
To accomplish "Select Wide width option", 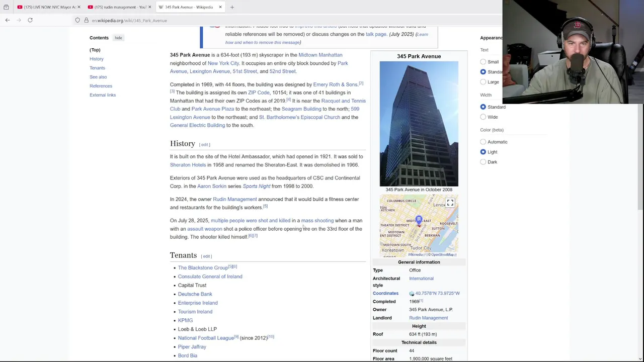I will (483, 117).
